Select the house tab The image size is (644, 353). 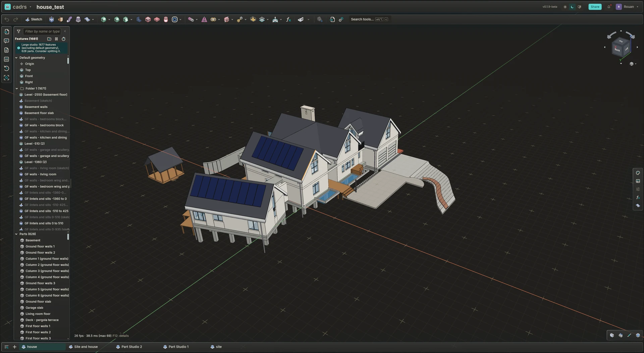pos(43,347)
